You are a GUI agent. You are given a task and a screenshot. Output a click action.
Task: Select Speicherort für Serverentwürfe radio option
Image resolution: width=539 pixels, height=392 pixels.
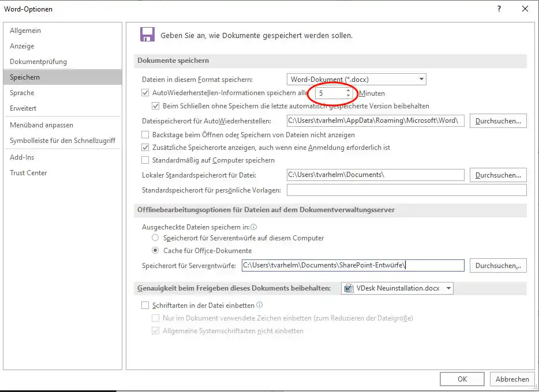pyautogui.click(x=155, y=238)
